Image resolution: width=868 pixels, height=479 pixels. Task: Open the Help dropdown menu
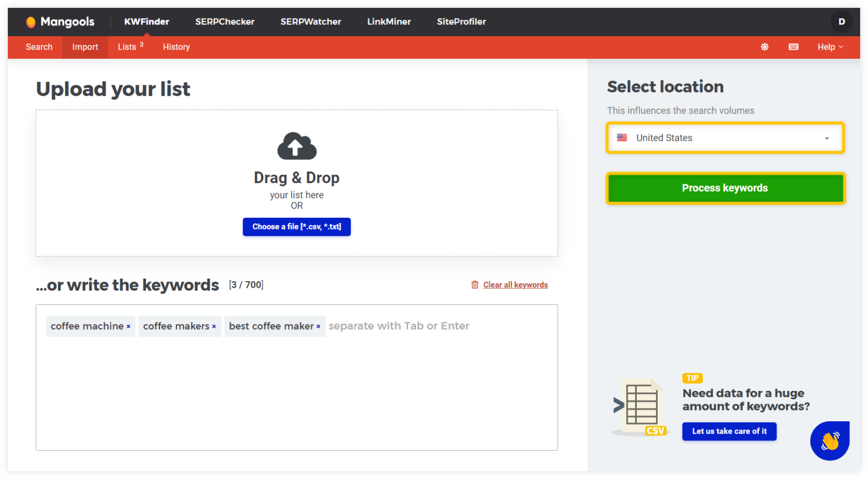[x=830, y=47]
